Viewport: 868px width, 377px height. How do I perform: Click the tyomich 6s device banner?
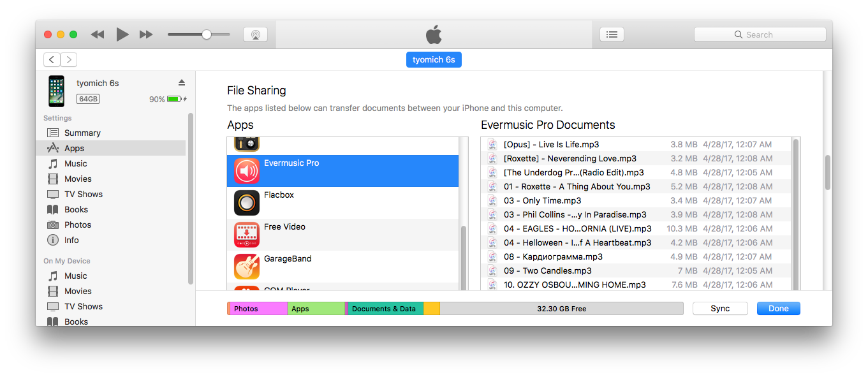coord(434,59)
